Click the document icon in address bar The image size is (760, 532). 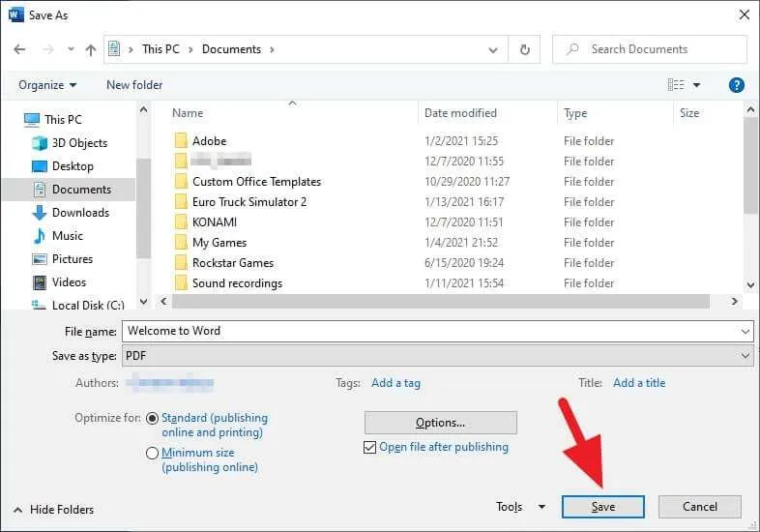pos(114,49)
